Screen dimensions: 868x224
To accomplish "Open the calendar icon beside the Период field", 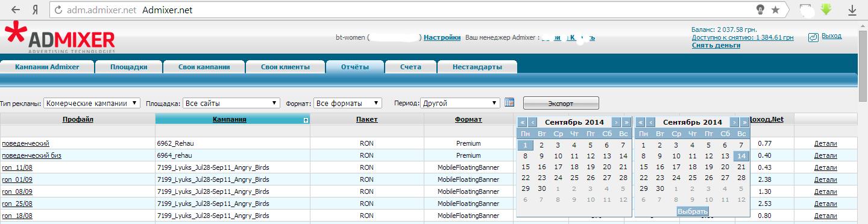I will pyautogui.click(x=509, y=102).
